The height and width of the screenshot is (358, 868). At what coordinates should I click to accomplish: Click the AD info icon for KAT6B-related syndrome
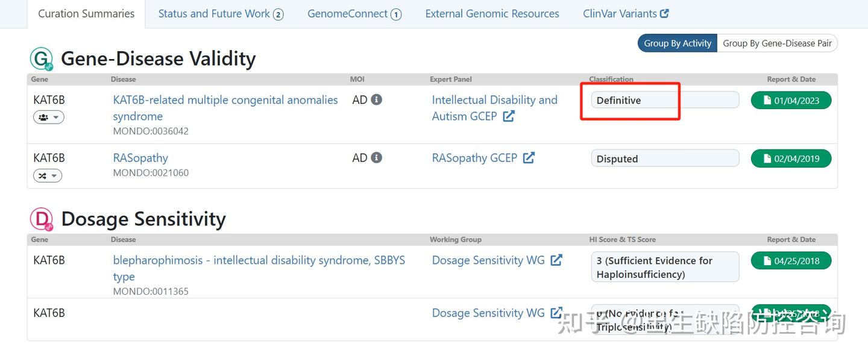coord(377,99)
